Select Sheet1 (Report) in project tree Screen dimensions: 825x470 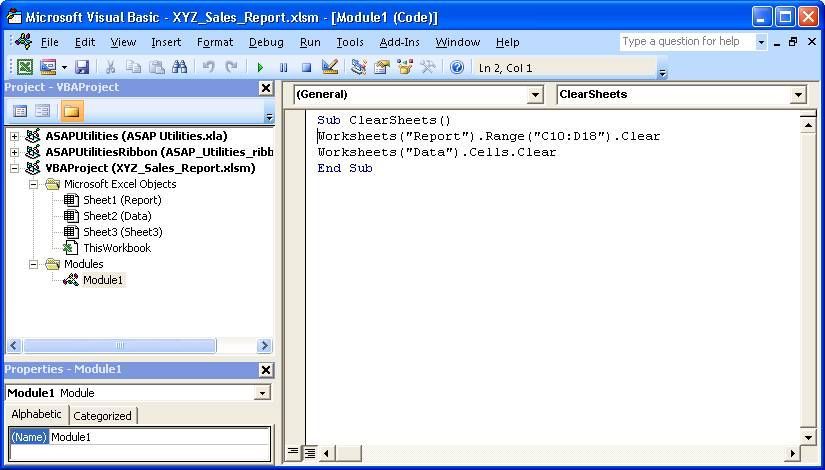point(122,200)
